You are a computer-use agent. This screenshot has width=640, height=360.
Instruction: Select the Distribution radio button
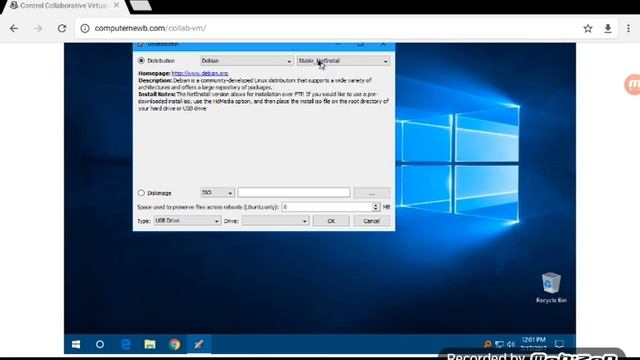[x=141, y=60]
